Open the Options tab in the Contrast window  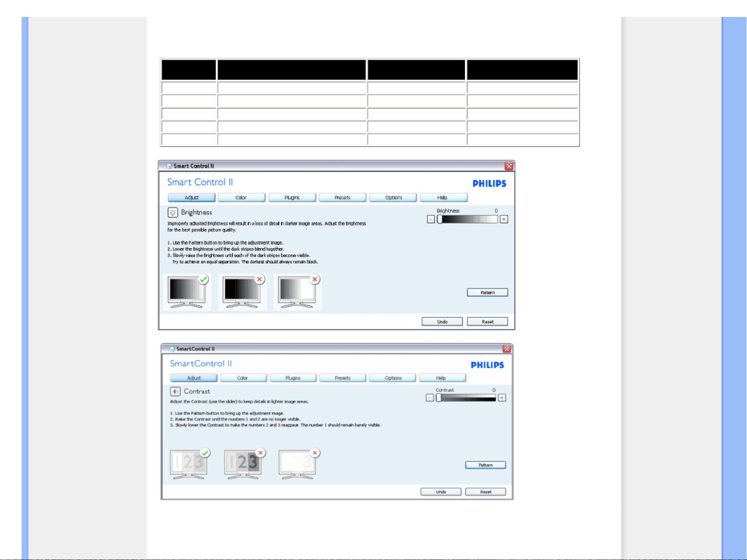point(393,378)
